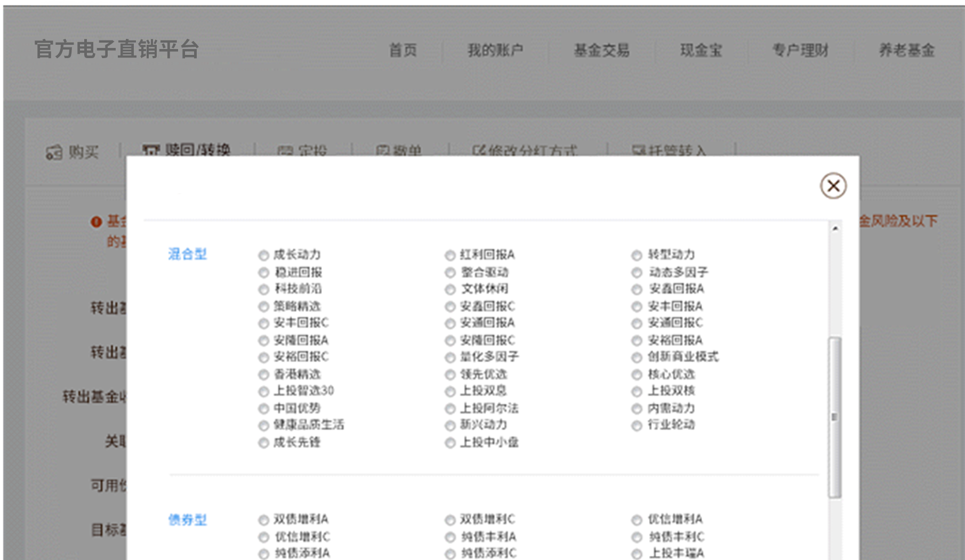This screenshot has width=965, height=560.
Task: Select the 转型动力 fund
Action: pyautogui.click(x=637, y=255)
